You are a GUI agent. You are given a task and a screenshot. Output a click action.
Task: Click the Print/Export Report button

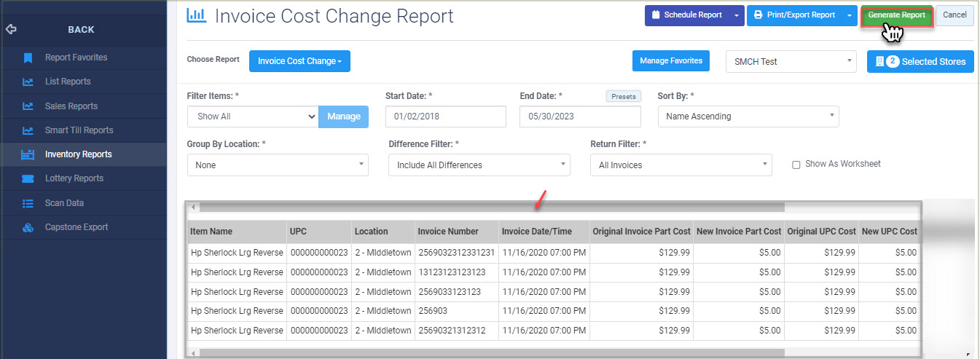[793, 15]
